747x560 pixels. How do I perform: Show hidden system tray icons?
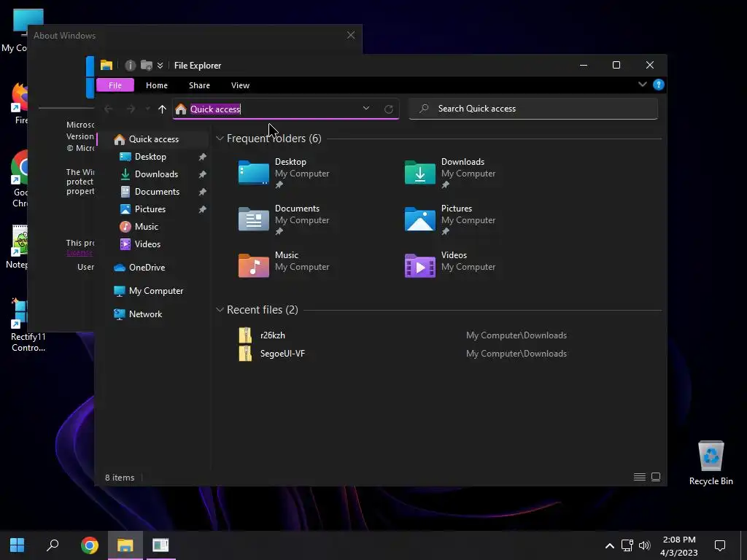(609, 545)
